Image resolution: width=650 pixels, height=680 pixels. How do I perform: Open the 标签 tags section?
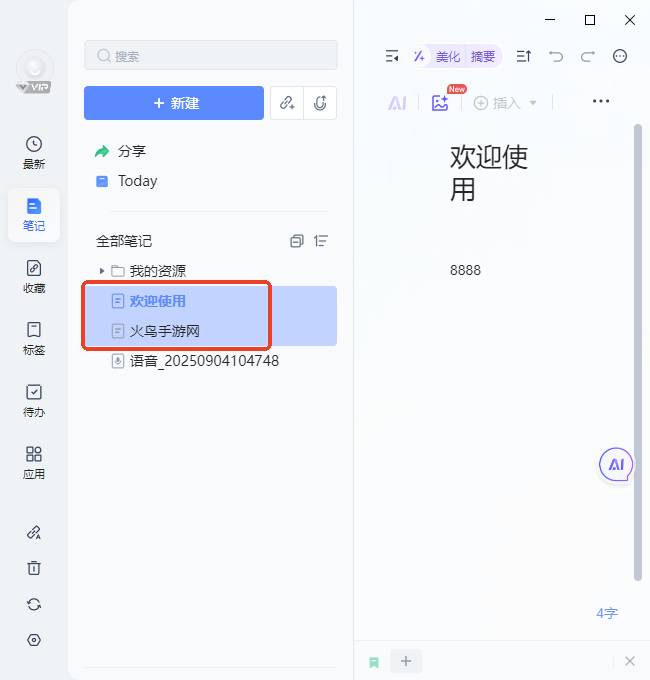coord(34,339)
